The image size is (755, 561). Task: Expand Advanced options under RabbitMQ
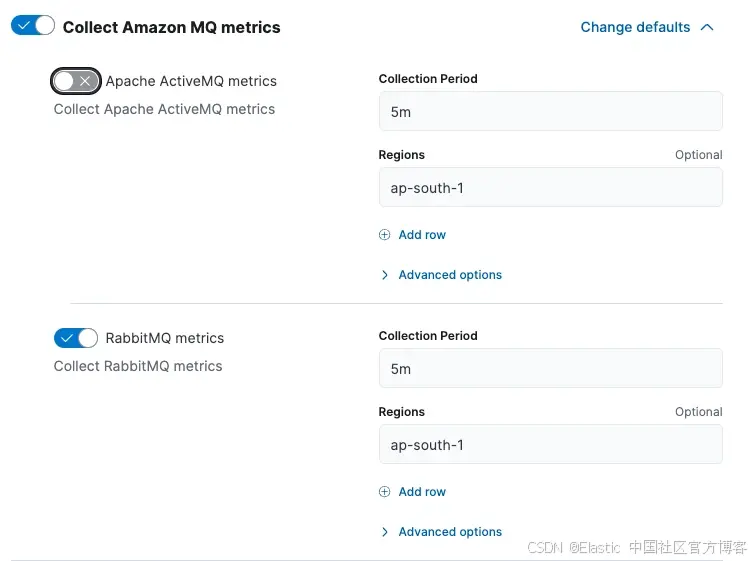[450, 532]
